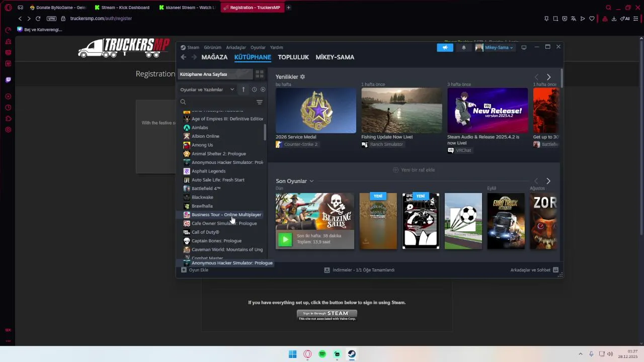Screen dimensions: 644x362
Task: Select Call of Duty in library list
Action: coord(205,232)
